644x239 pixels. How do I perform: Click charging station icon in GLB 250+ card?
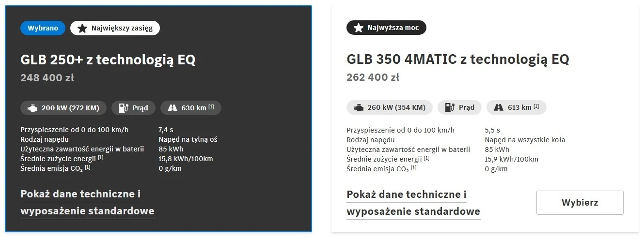tap(123, 108)
